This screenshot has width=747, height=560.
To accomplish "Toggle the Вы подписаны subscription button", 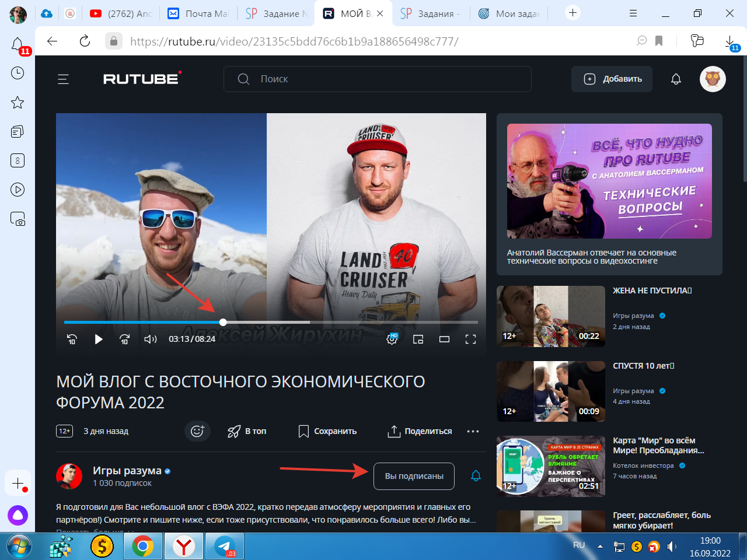I will click(x=414, y=476).
